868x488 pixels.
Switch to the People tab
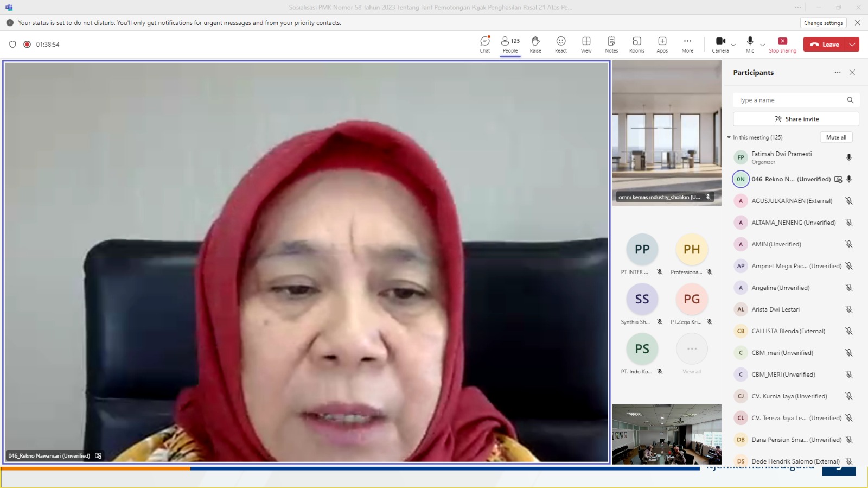pos(510,45)
